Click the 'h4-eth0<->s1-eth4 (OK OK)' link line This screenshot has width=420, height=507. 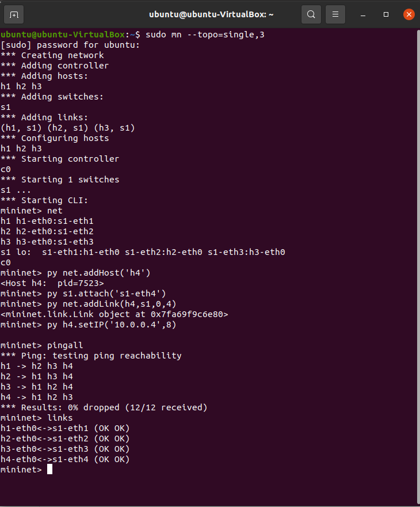click(65, 459)
